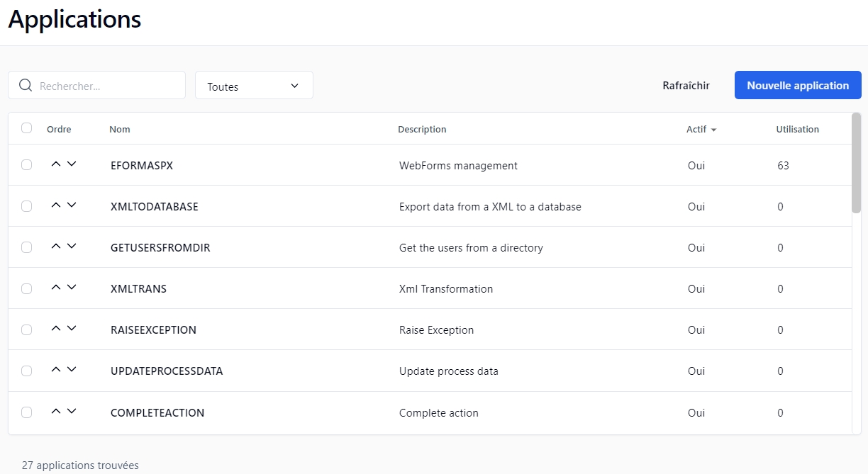Move XMLTODATABASE down in order

[72, 205]
